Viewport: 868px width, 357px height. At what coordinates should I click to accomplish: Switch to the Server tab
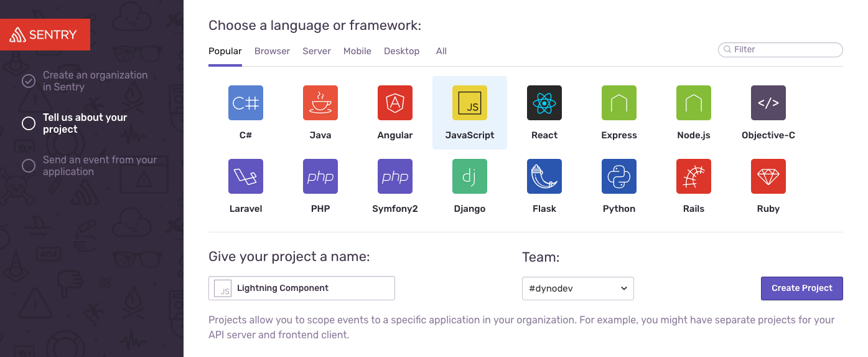pos(317,51)
